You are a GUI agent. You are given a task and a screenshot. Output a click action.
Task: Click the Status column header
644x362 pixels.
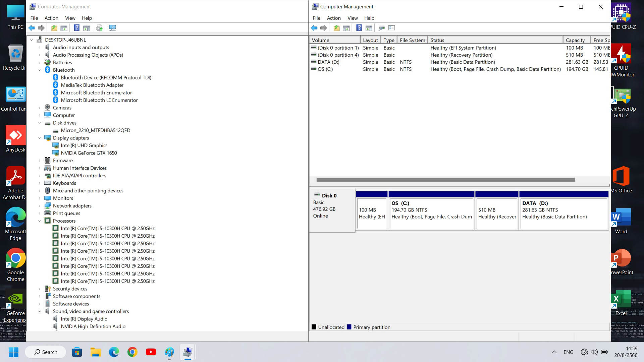[437, 40]
